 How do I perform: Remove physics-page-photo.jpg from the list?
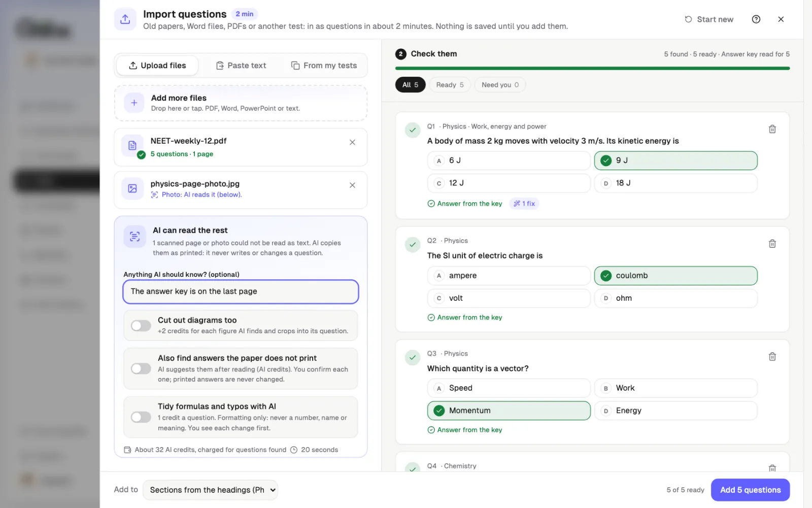pyautogui.click(x=352, y=185)
